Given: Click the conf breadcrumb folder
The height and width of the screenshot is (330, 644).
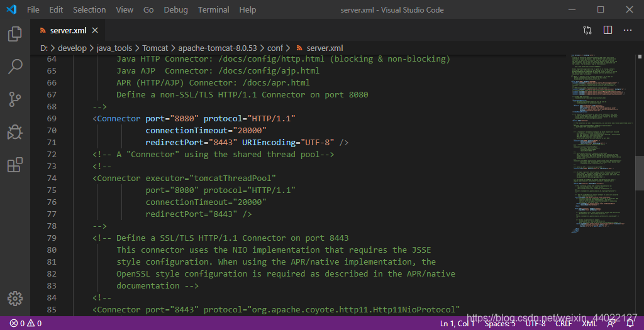Looking at the screenshot, I should (275, 48).
